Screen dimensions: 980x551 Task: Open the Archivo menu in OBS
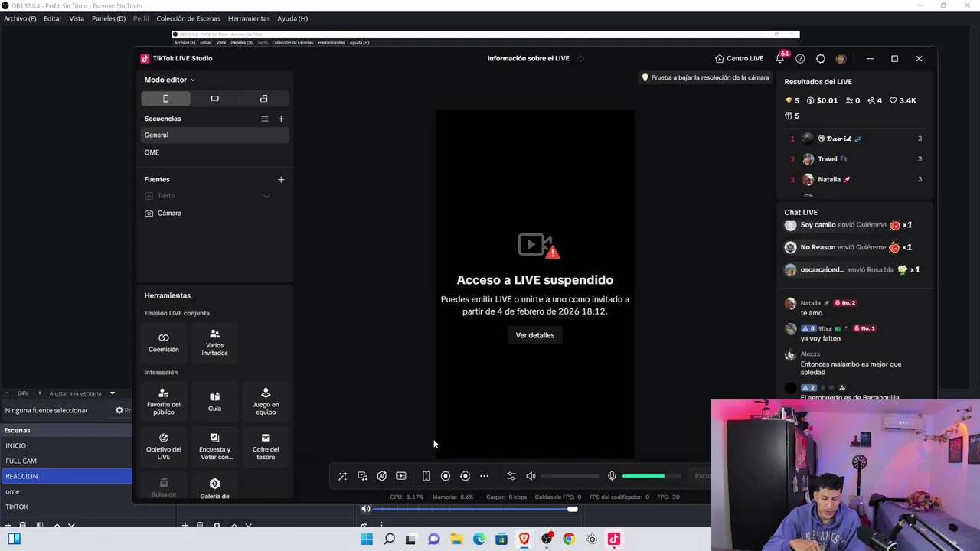pyautogui.click(x=20, y=18)
